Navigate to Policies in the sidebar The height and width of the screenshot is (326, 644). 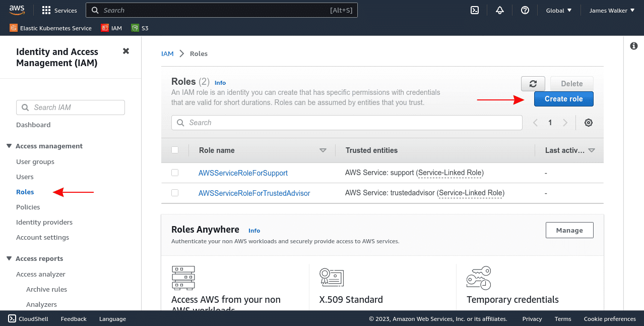[28, 207]
